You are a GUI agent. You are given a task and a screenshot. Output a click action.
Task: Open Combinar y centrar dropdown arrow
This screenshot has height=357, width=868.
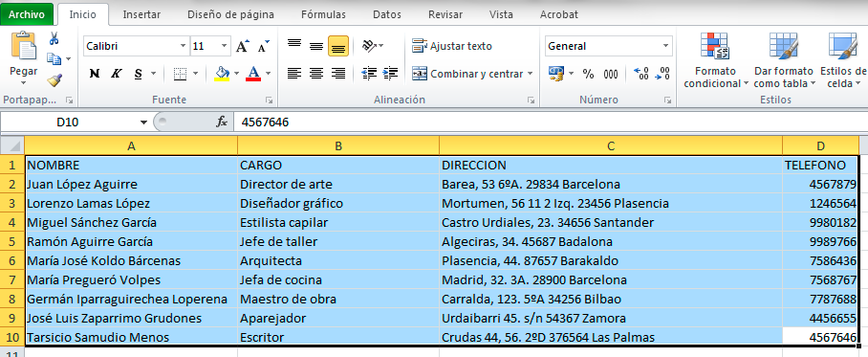531,73
